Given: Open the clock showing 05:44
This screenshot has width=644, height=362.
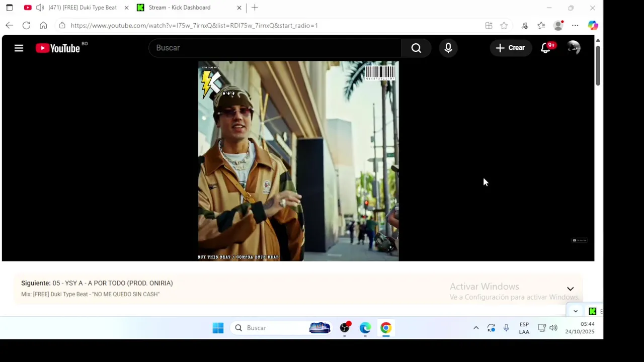Looking at the screenshot, I should (x=580, y=328).
